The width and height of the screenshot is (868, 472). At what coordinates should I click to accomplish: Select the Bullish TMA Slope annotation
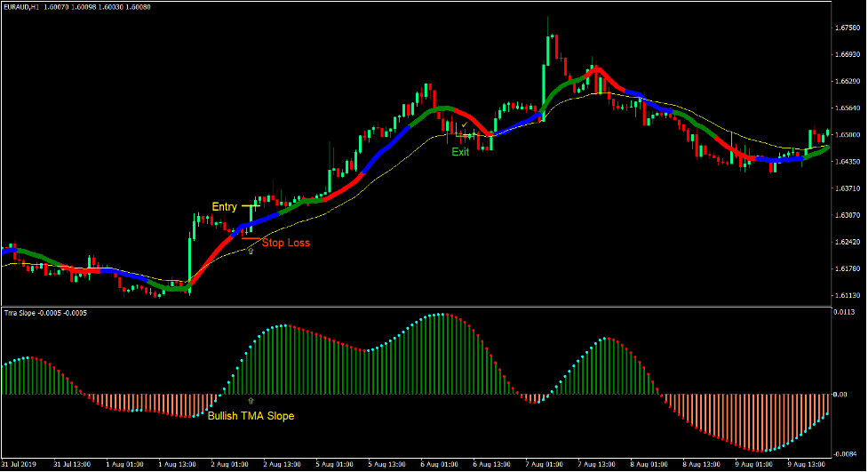(x=251, y=415)
